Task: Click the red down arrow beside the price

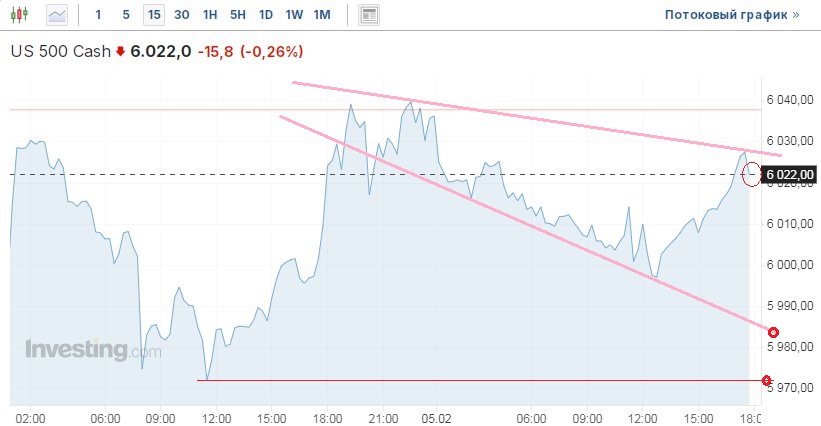Action: point(121,51)
